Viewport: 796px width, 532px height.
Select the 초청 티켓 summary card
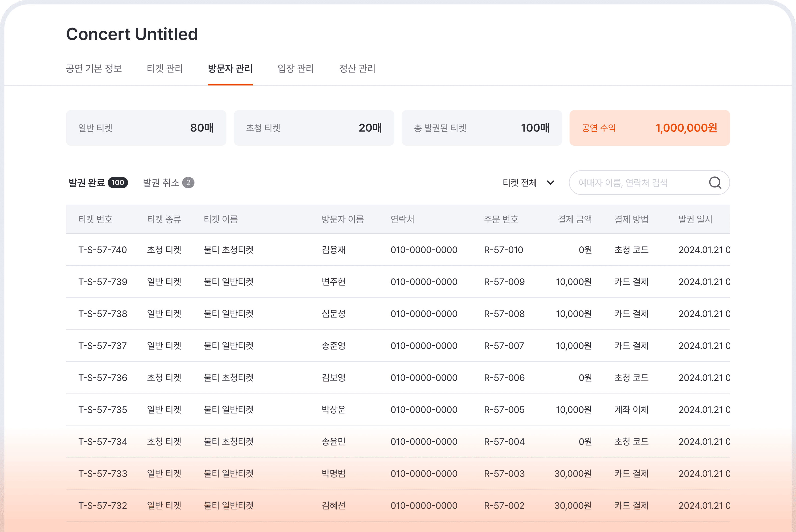coord(313,127)
